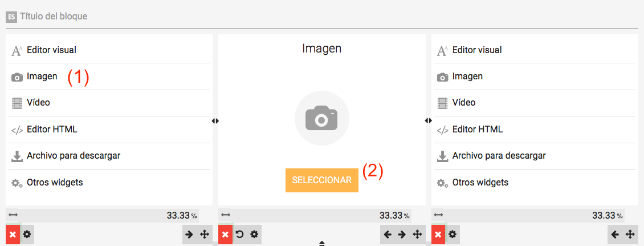
Task: Move third column left with arrow icon
Action: coord(615,235)
